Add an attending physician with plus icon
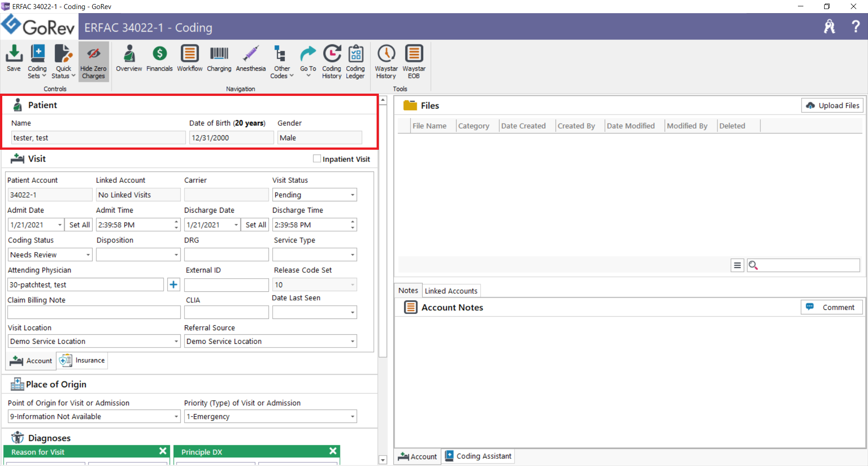Viewport: 868px width, 466px height. click(174, 285)
